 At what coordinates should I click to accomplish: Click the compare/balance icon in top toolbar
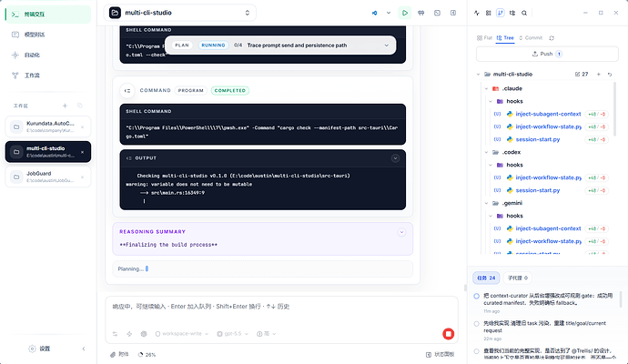click(420, 13)
